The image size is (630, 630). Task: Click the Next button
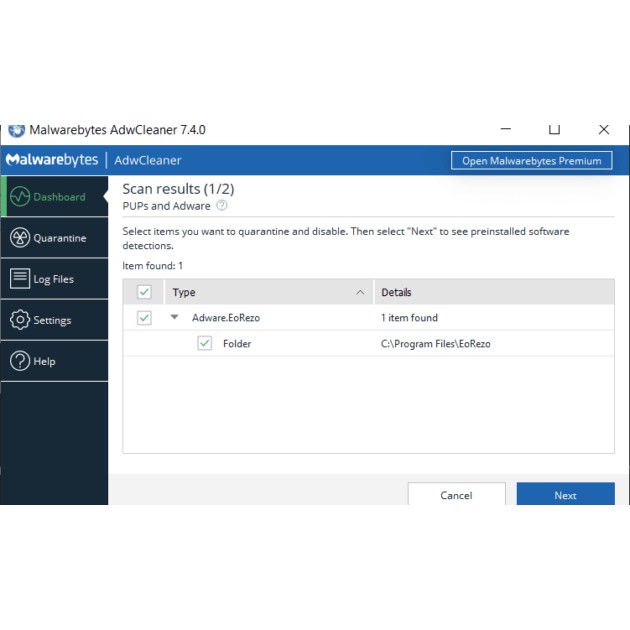tap(565, 494)
